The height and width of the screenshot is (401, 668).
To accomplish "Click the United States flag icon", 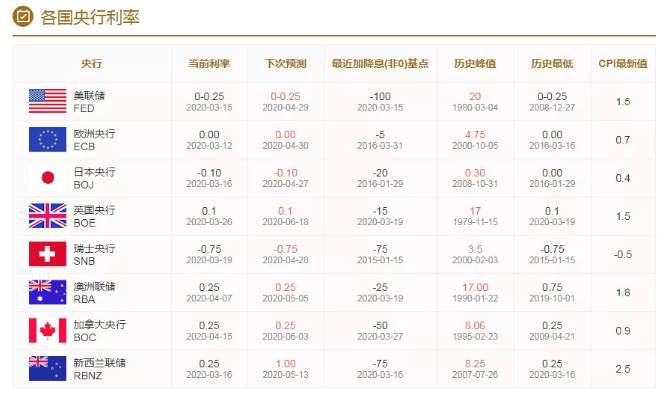I will coord(47,101).
